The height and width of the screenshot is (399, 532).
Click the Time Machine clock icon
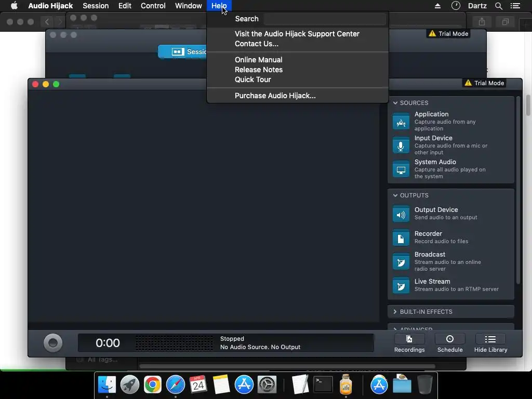pyautogui.click(x=456, y=5)
